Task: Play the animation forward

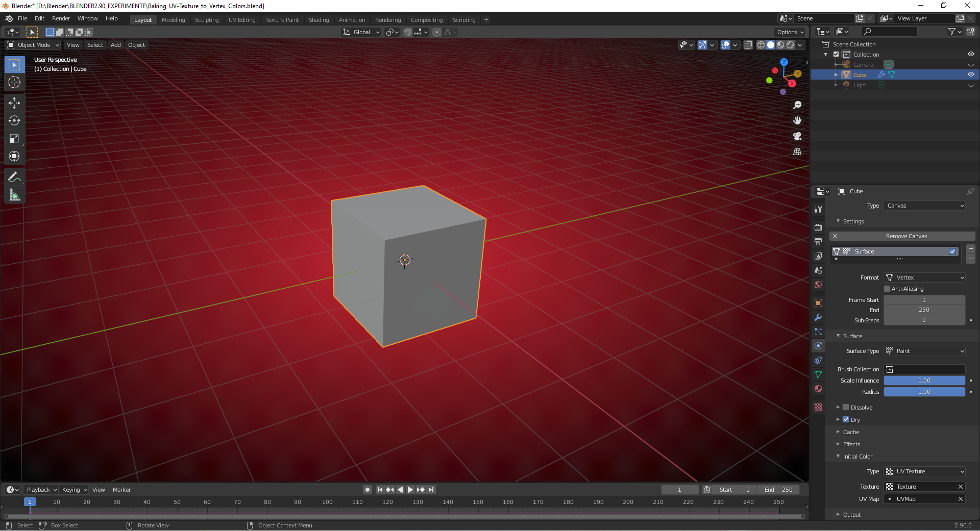Action: click(x=410, y=490)
